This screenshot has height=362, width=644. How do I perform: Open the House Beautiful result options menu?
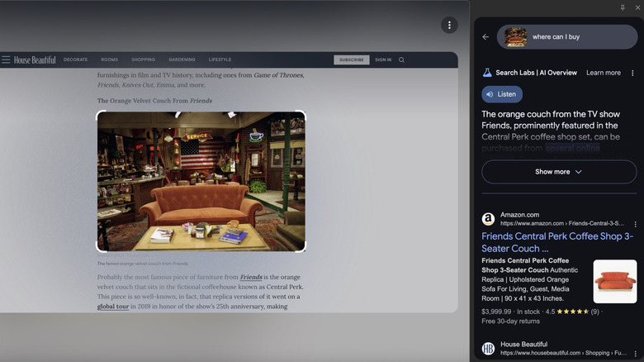(x=636, y=354)
